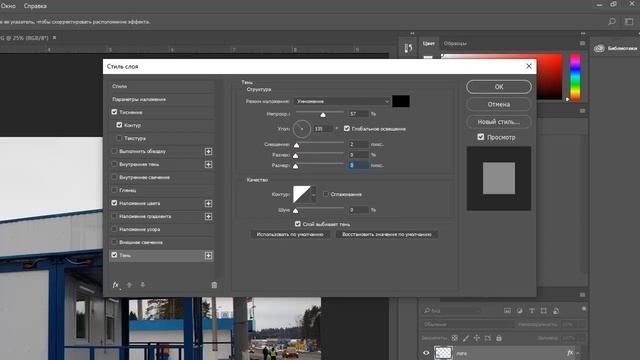Open the Контур contour picker arrow
Image resolution: width=640 pixels, height=360 pixels.
(x=313, y=195)
